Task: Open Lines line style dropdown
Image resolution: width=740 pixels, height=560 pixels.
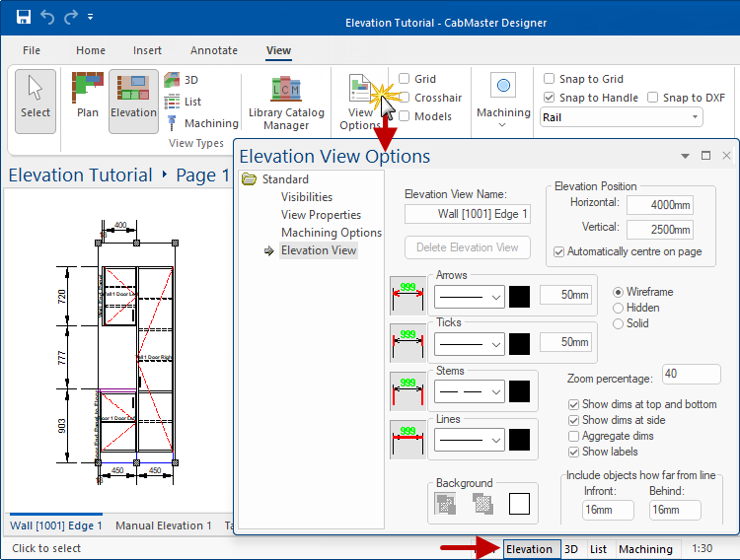Action: click(469, 440)
